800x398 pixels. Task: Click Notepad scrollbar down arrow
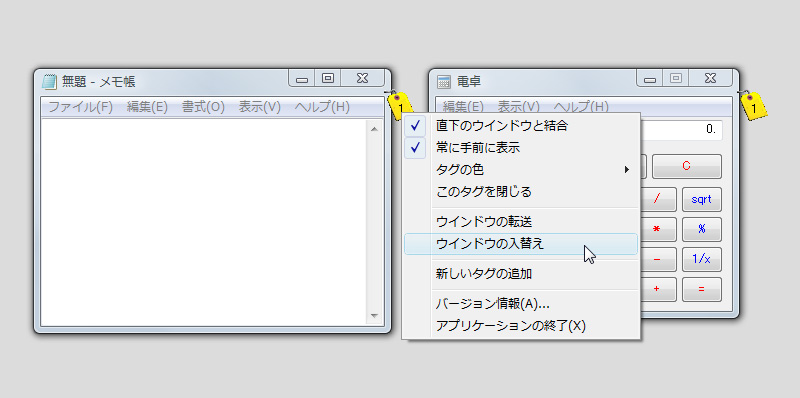click(x=374, y=316)
